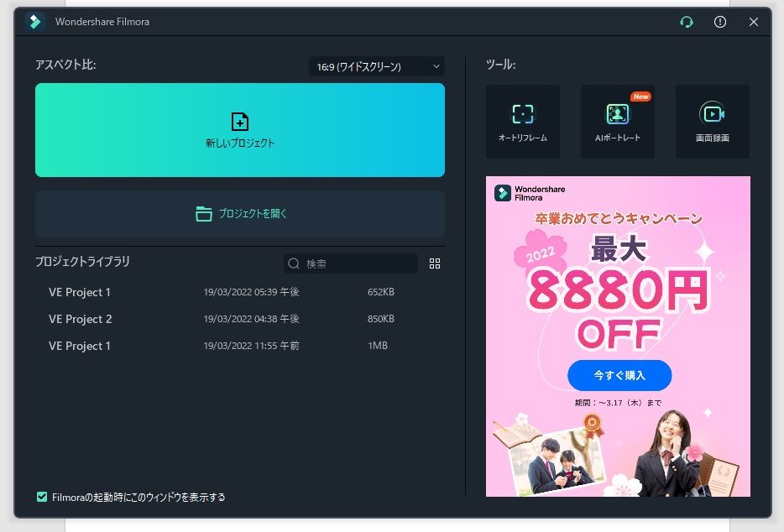This screenshot has width=784, height=532.
Task: Create a new project with 新しいプロジェクト
Action: (240, 130)
